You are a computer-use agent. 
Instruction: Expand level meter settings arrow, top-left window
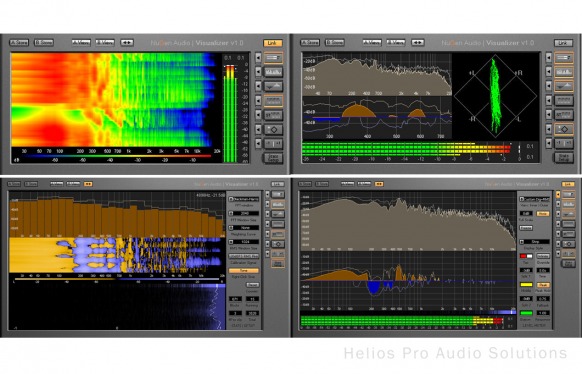tap(258, 58)
